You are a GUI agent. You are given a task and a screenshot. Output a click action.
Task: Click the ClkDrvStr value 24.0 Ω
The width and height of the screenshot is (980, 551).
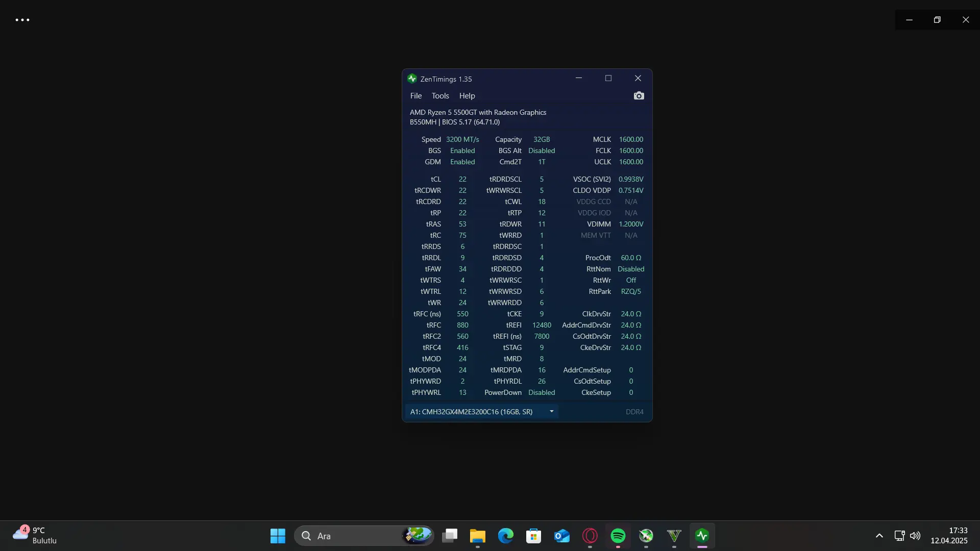click(x=631, y=314)
